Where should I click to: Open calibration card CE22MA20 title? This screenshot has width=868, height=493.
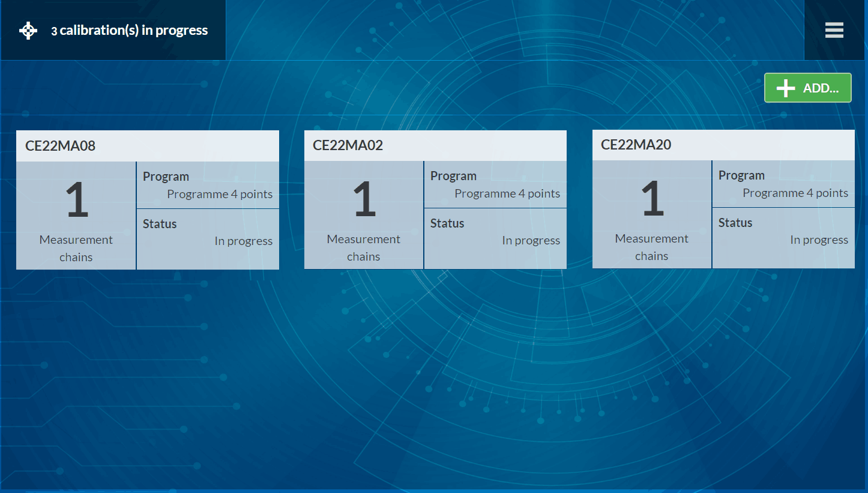[x=636, y=144]
